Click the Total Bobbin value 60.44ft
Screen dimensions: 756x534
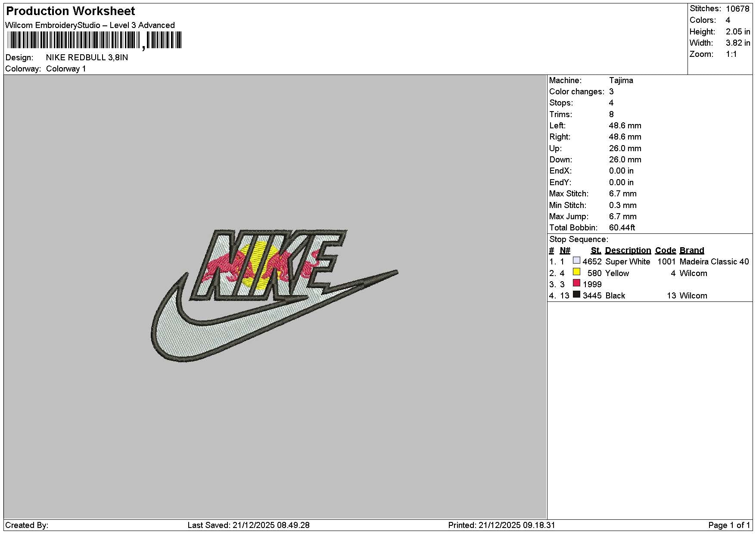(622, 227)
